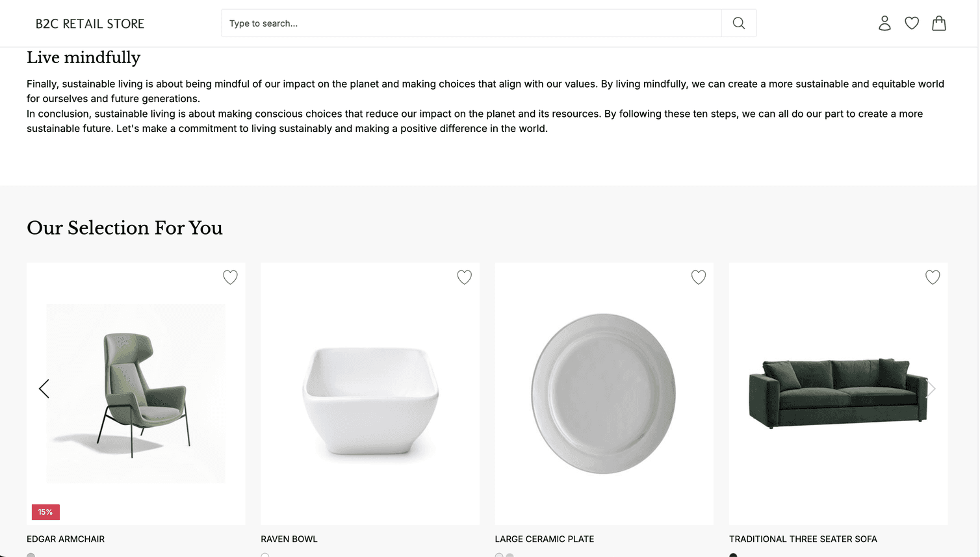Click the 15% discount badge
The image size is (980, 557).
(45, 512)
